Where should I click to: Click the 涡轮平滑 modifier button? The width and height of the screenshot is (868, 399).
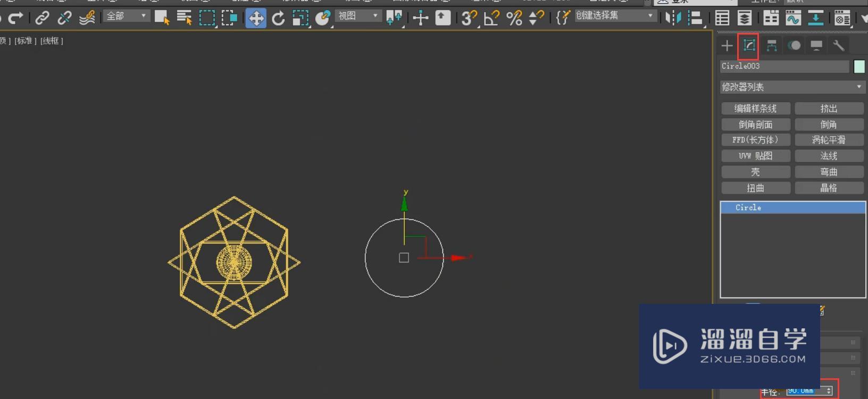pos(829,140)
